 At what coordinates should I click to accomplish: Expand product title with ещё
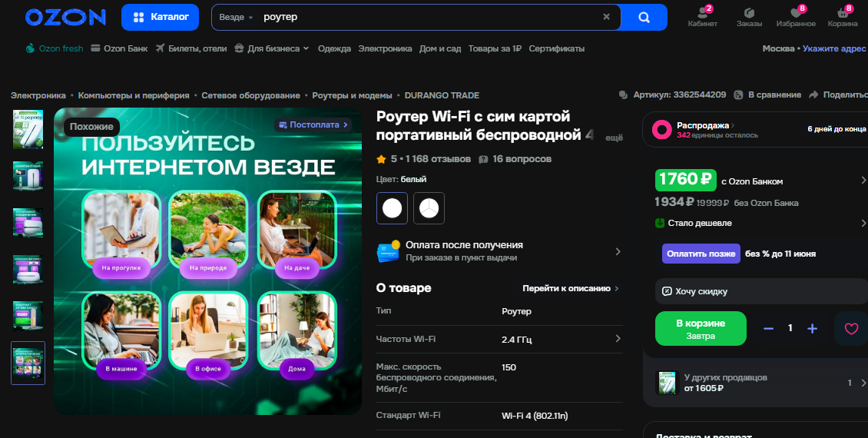click(x=614, y=138)
